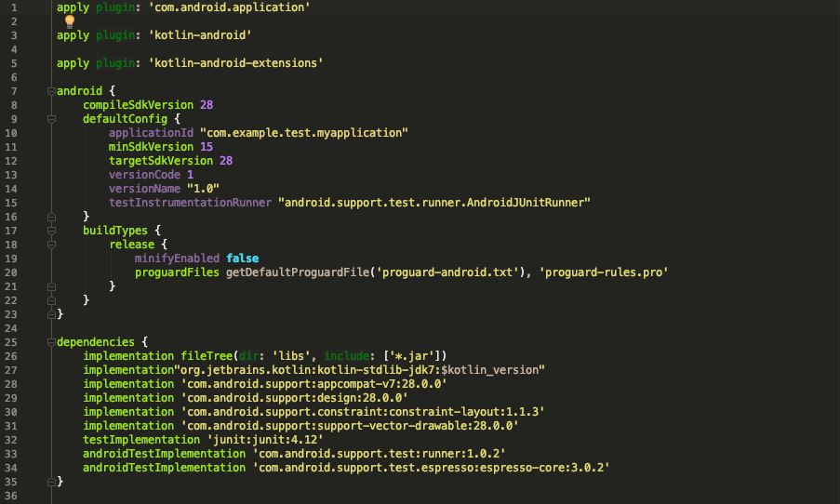Click the proguardFiles keyword
Viewport: 840px width, 504px height.
177,272
